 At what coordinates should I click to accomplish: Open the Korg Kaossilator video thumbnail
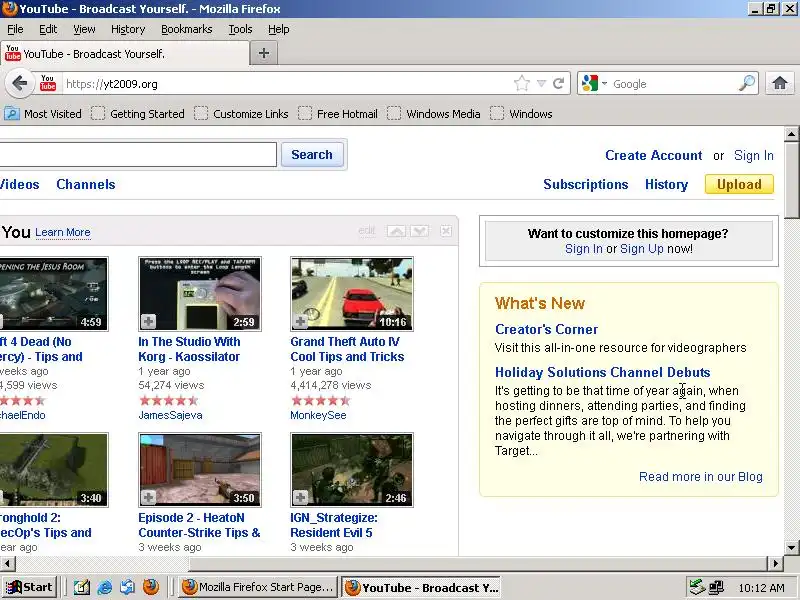click(199, 294)
